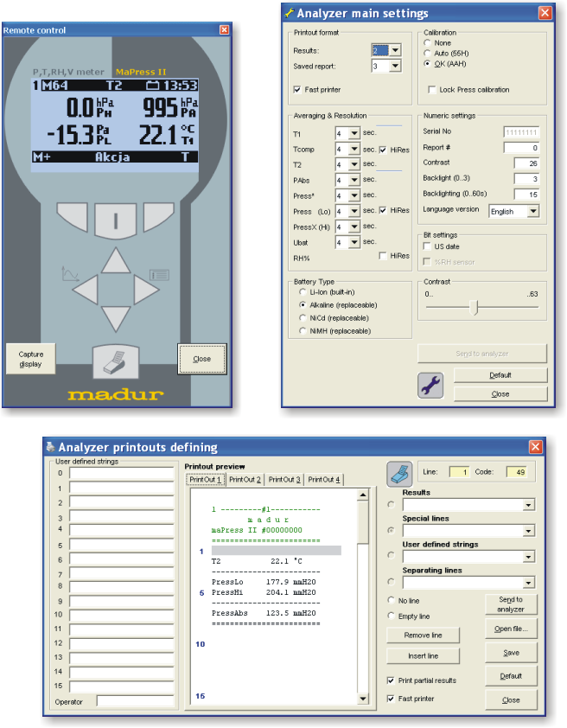Click Save button in printouts window
The image size is (567, 728).
(x=511, y=653)
